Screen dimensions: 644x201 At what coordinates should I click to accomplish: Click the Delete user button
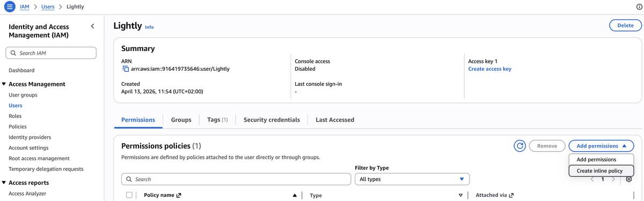[x=625, y=25]
